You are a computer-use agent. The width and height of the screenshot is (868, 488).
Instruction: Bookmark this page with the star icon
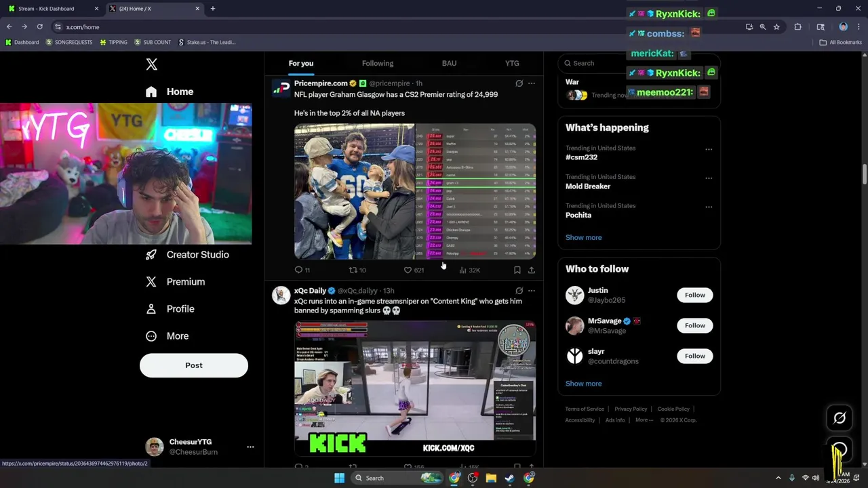[776, 27]
